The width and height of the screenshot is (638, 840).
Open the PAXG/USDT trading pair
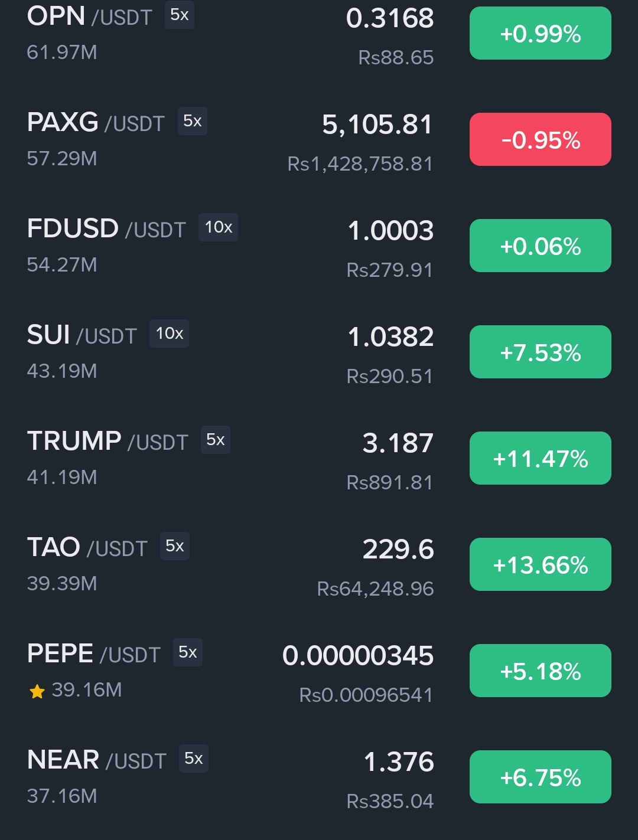click(x=95, y=123)
